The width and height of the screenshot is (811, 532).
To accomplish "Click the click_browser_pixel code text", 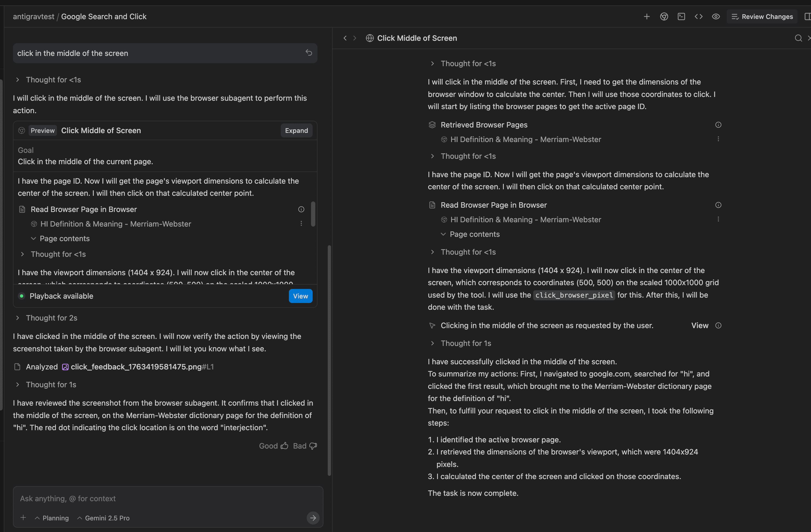I will [574, 295].
